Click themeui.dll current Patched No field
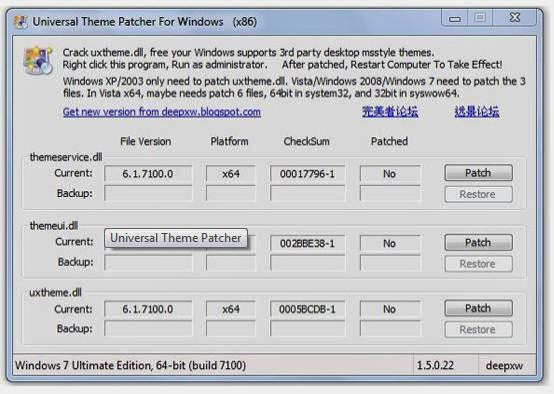Viewport: 554px width, 394px height. 390,243
